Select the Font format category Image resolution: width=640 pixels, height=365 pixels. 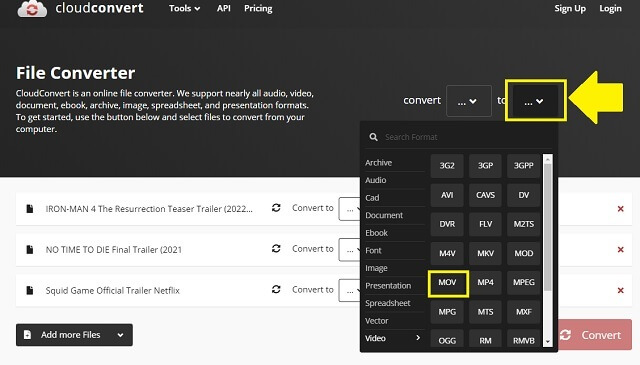coord(373,250)
